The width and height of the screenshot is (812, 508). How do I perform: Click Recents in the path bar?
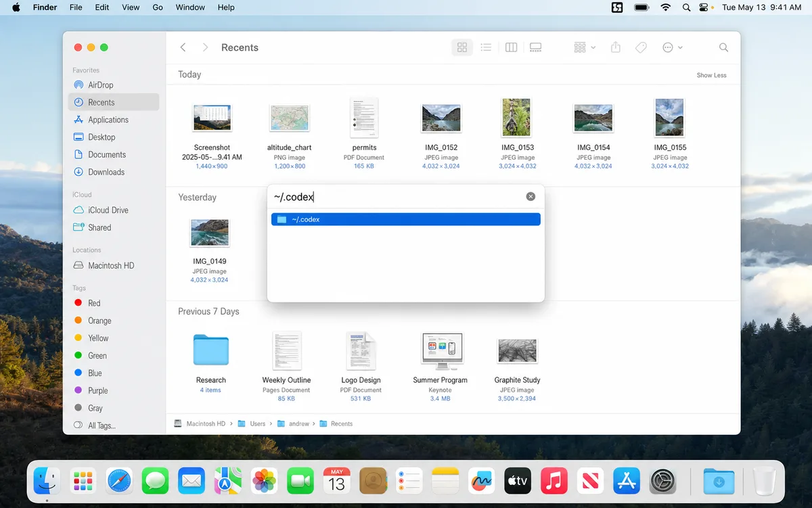tap(336, 423)
